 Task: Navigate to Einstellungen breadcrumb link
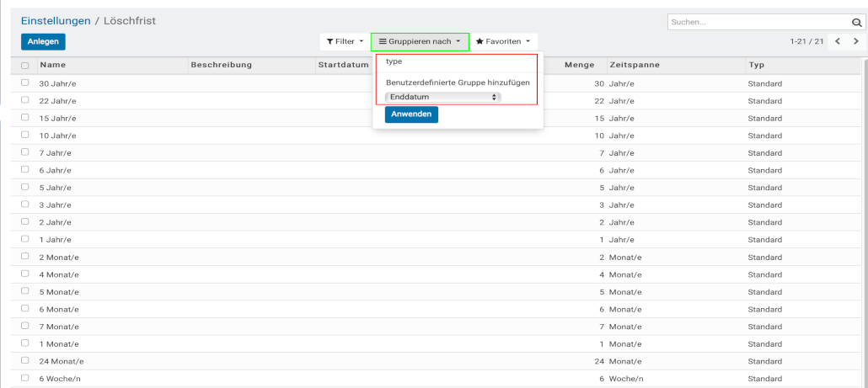54,20
